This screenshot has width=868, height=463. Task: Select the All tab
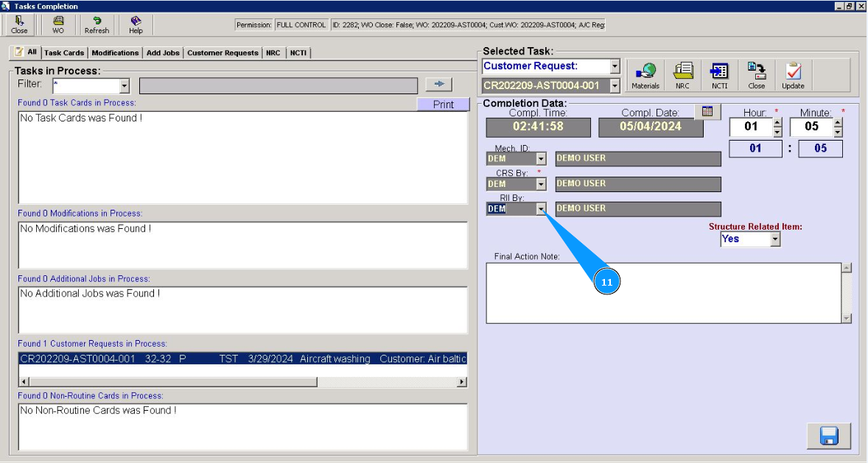coord(26,52)
